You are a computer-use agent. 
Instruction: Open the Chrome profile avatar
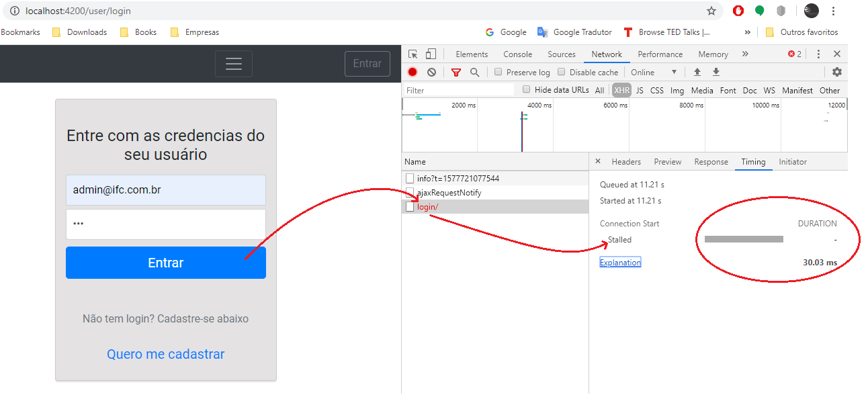[x=812, y=11]
